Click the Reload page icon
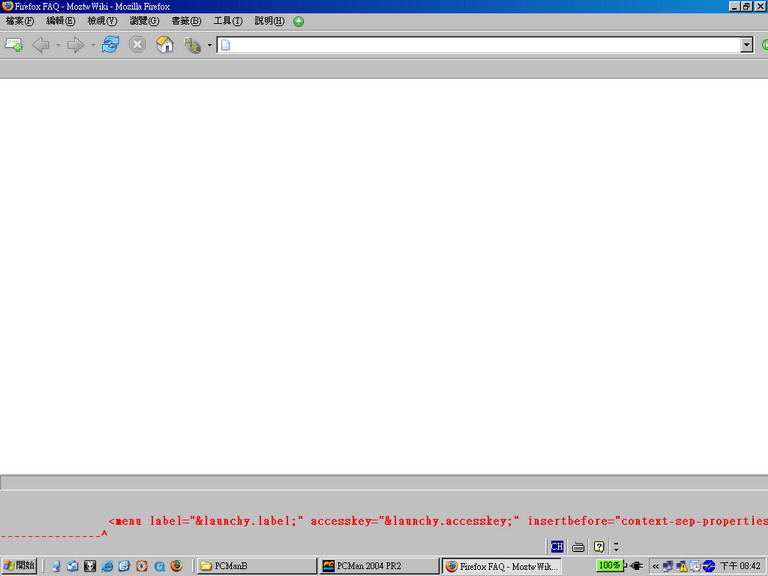Viewport: 768px width, 576px height. tap(110, 45)
